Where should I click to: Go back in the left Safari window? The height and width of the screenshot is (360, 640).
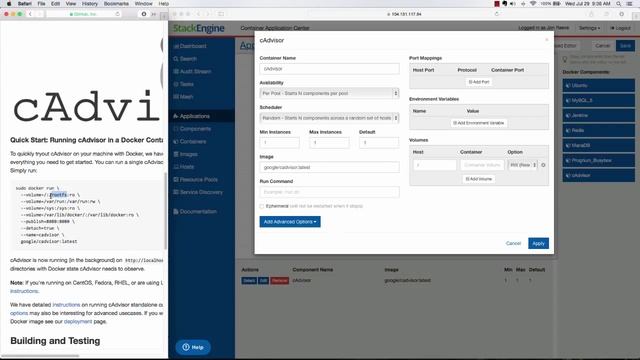point(30,14)
